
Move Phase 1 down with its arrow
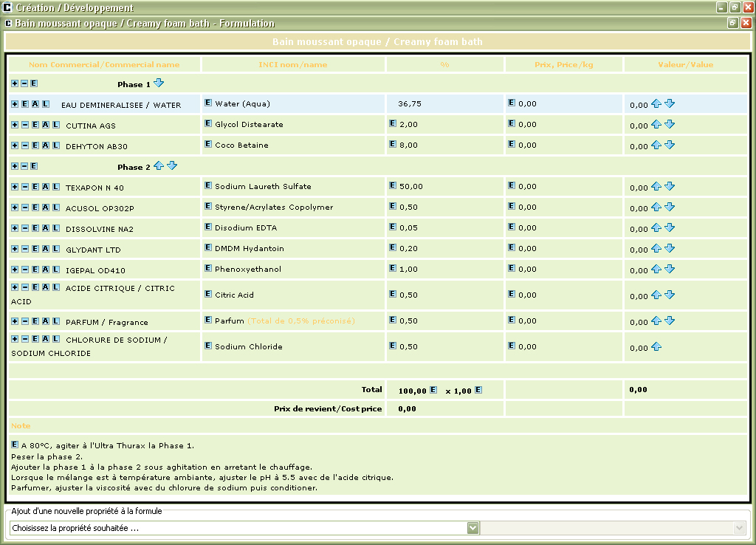click(x=159, y=83)
